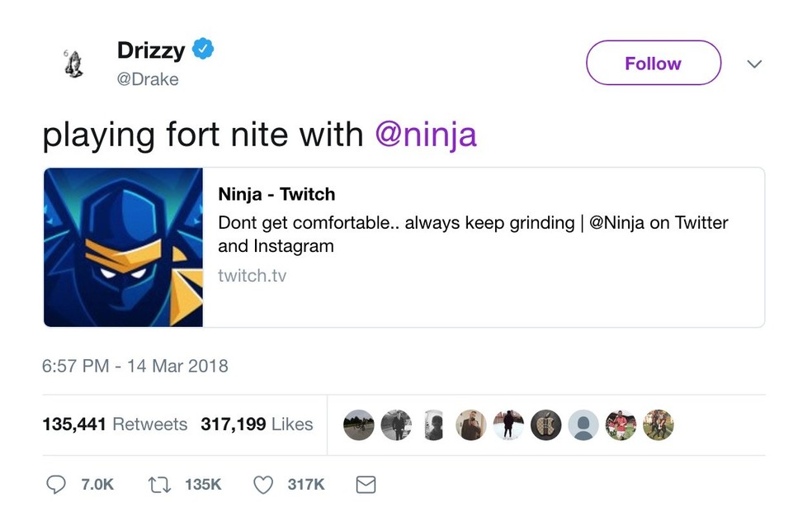Open the Ninja Twitch card thumbnail
Image resolution: width=812 pixels, height=531 pixels.
tap(123, 247)
